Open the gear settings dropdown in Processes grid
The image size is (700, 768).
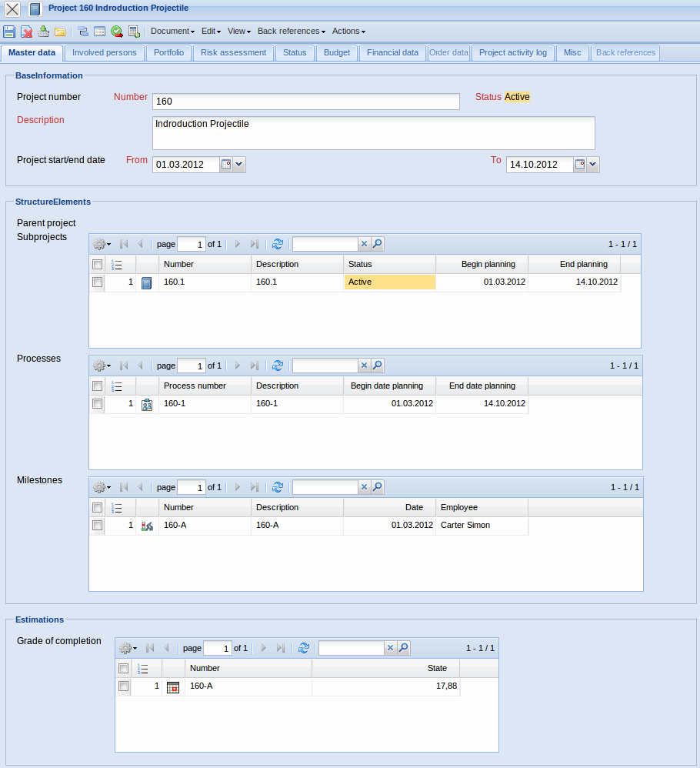(x=102, y=366)
